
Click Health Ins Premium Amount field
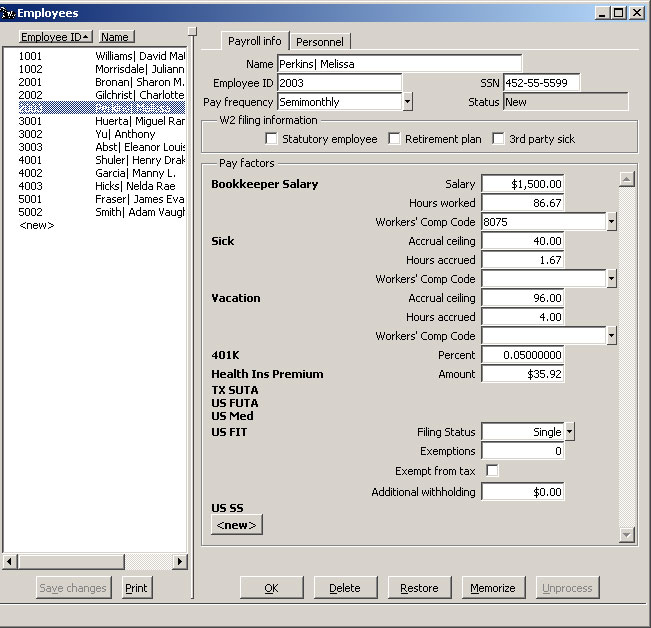[x=523, y=374]
